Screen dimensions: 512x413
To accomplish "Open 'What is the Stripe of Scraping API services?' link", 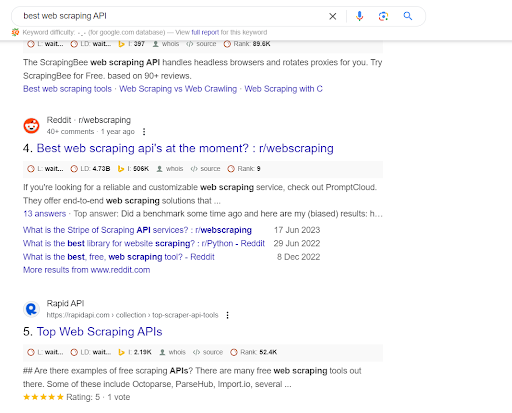I will 137,230.
